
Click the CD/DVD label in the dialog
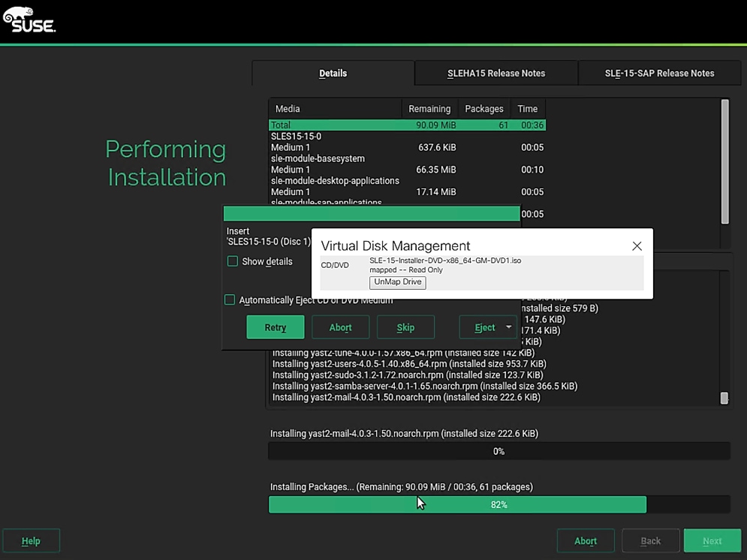coord(335,265)
